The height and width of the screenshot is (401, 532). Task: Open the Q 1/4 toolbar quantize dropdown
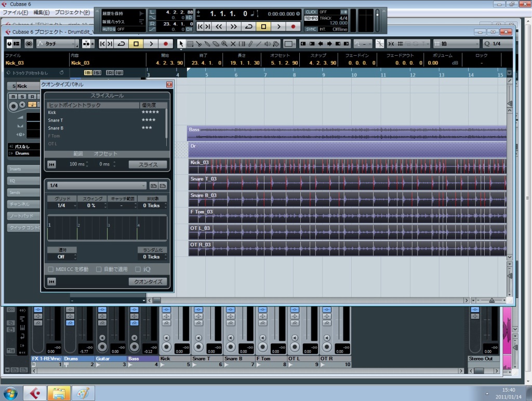498,44
